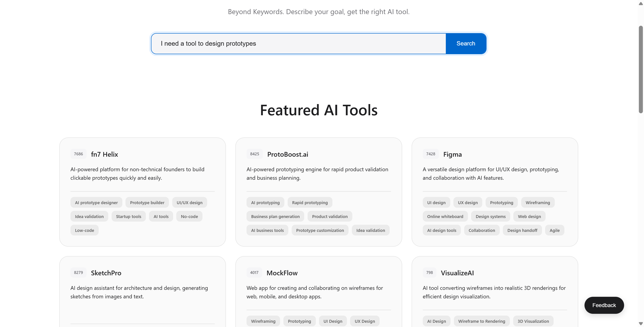Select the Low-code tag
This screenshot has height=327, width=644.
tap(85, 230)
